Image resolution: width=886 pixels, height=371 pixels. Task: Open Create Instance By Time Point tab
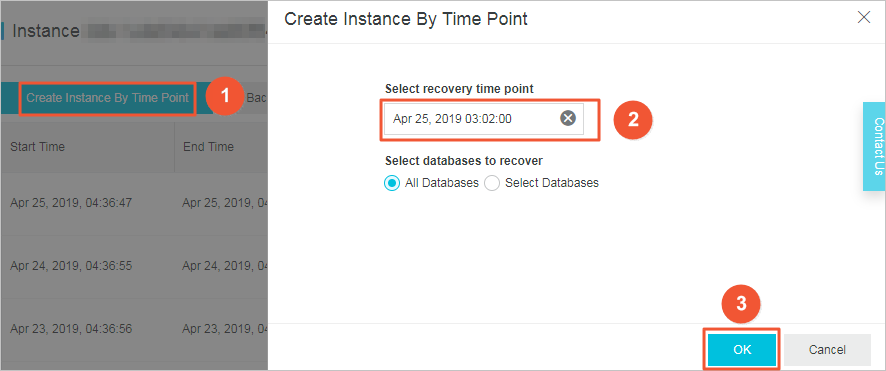pyautogui.click(x=107, y=98)
